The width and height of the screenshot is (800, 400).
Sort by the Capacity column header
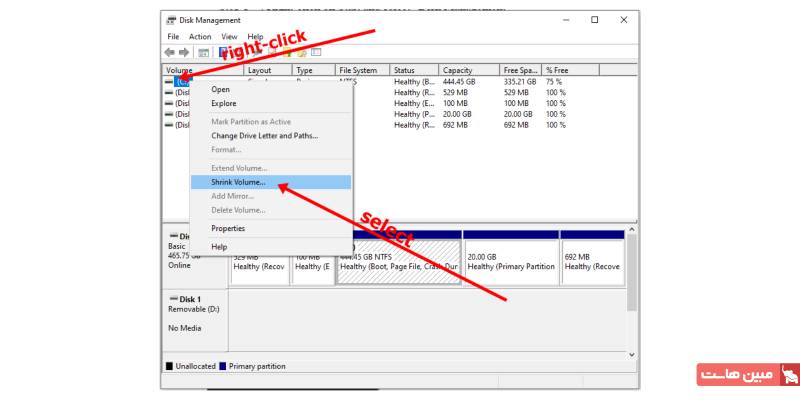pos(457,70)
